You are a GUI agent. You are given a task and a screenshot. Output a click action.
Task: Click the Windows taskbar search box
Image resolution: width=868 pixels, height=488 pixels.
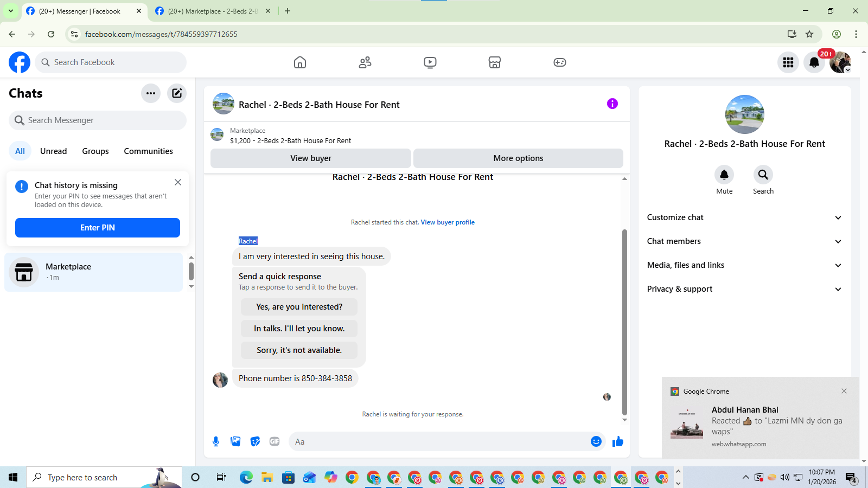[x=104, y=477]
